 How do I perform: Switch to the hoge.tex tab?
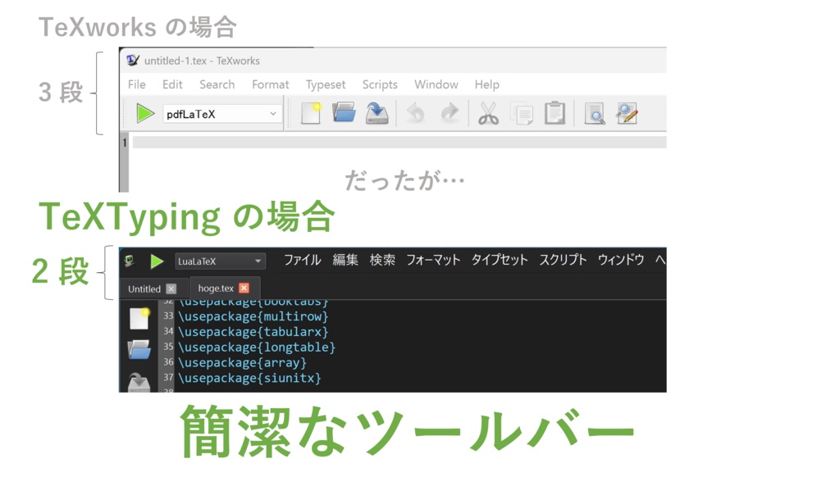tap(215, 288)
